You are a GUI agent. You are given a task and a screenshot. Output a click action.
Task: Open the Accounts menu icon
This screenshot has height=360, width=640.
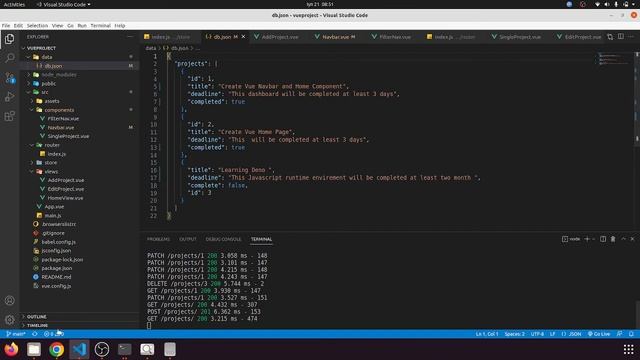pyautogui.click(x=9, y=300)
